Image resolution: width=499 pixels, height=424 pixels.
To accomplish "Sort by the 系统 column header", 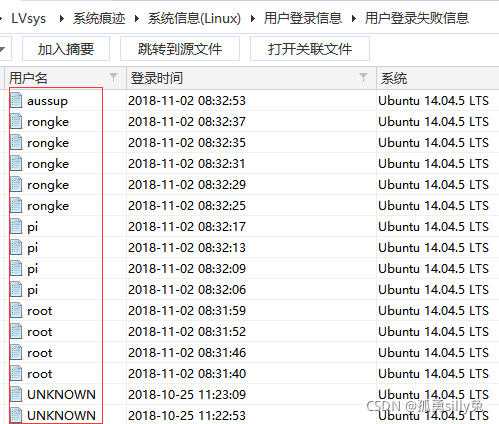I will tap(394, 78).
